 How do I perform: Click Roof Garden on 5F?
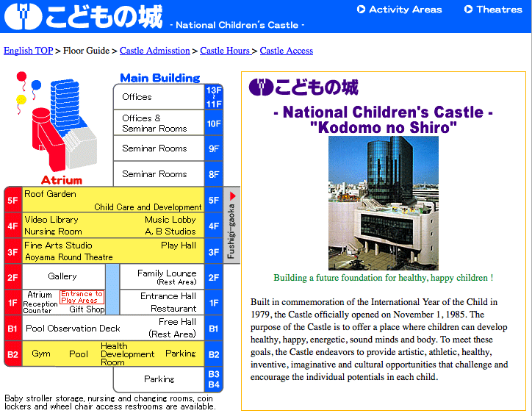click(50, 194)
